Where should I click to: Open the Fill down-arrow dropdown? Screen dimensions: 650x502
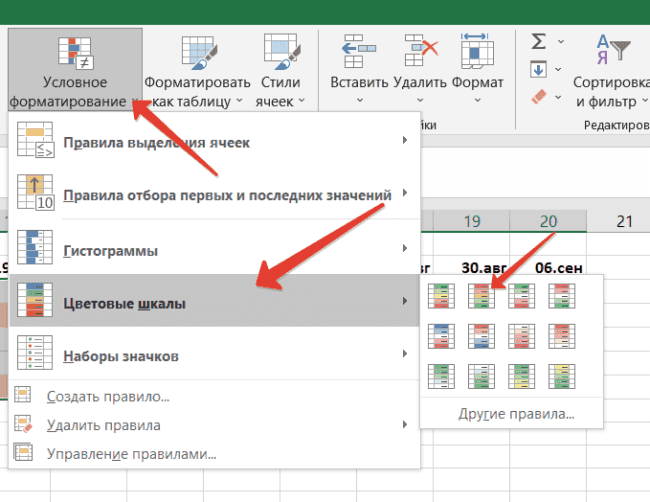pyautogui.click(x=560, y=70)
